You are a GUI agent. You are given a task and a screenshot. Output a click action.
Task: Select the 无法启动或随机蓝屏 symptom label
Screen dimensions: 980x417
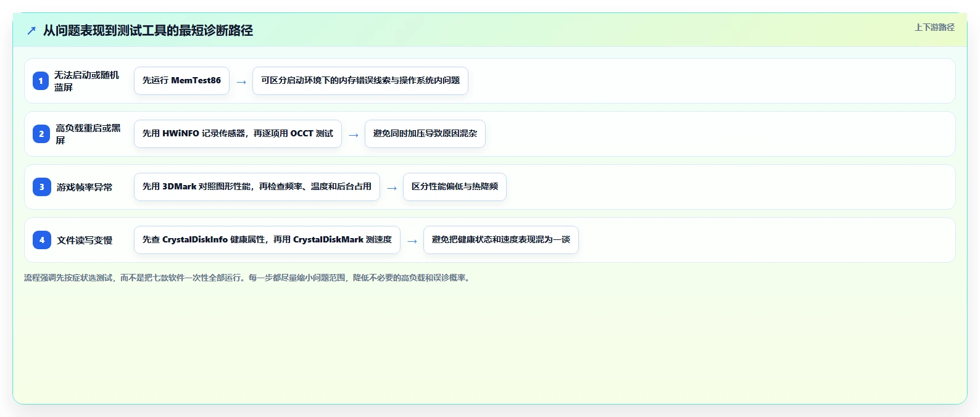tap(86, 81)
